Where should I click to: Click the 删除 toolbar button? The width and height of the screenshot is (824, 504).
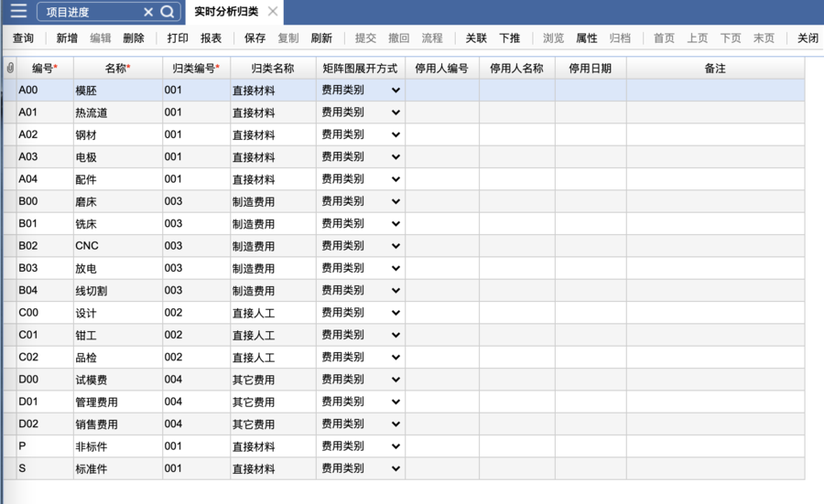point(134,38)
